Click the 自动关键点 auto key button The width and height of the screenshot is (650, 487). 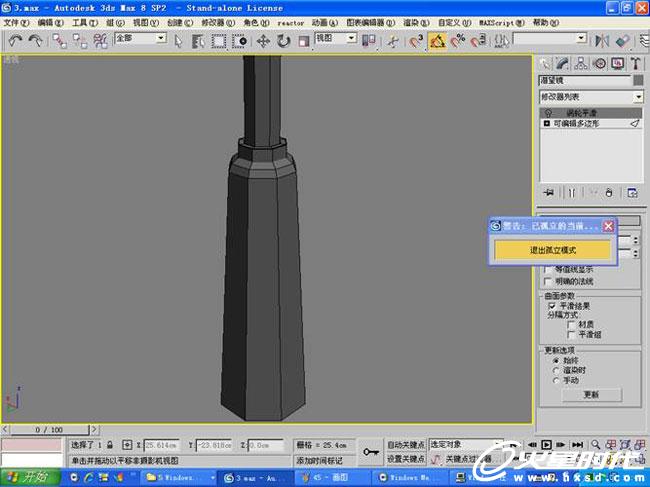405,445
